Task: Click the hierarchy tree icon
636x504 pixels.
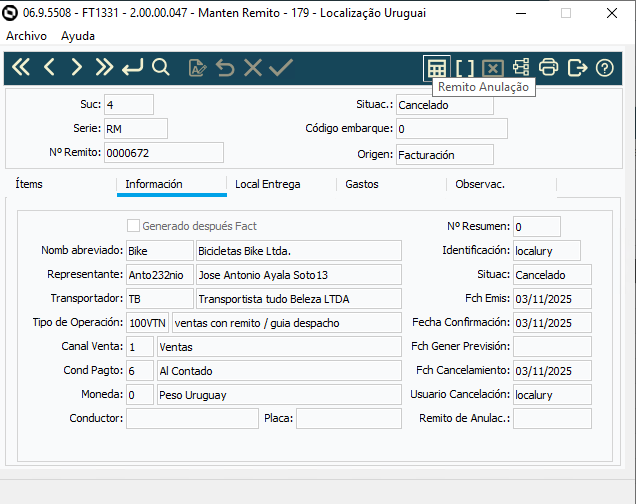Action: click(520, 68)
